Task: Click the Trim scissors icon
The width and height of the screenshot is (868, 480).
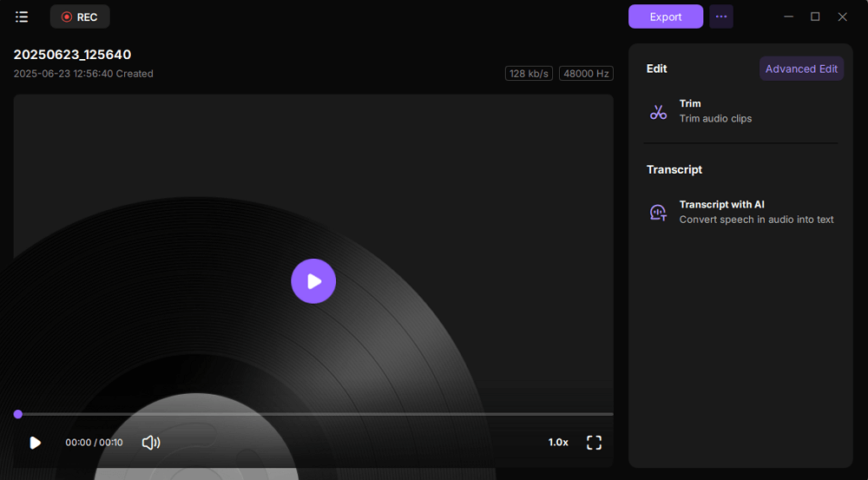Action: [x=658, y=112]
